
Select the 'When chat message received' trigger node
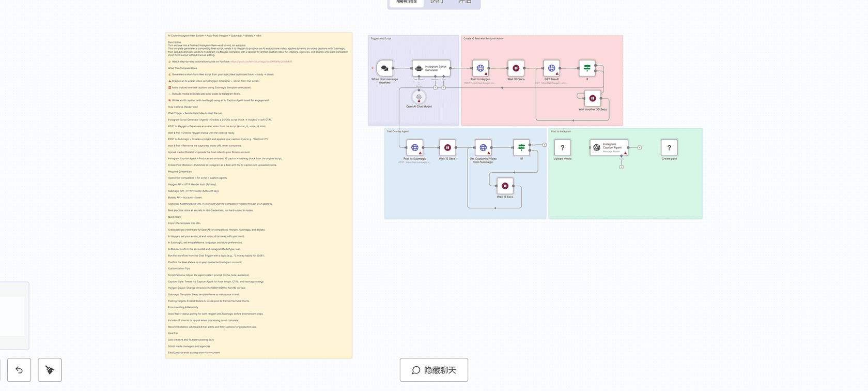(384, 68)
